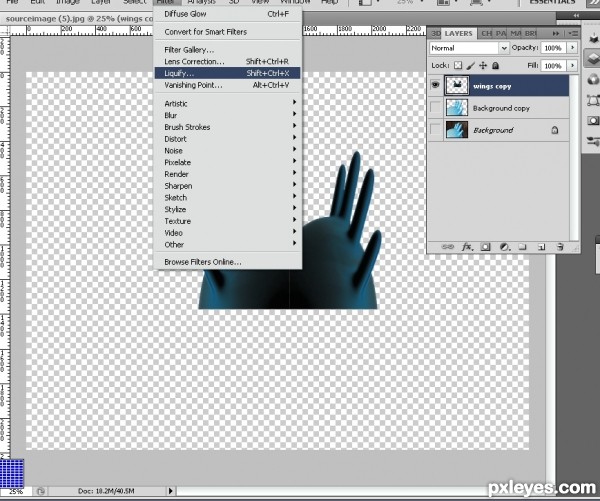Click the Layers icon in right dock
The image size is (600, 501).
[593, 58]
